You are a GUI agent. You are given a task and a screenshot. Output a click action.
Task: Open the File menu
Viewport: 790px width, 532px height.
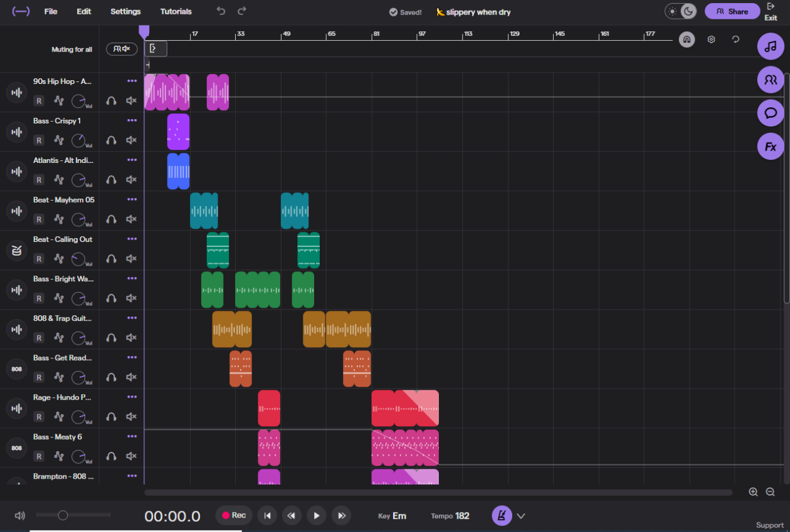click(51, 11)
